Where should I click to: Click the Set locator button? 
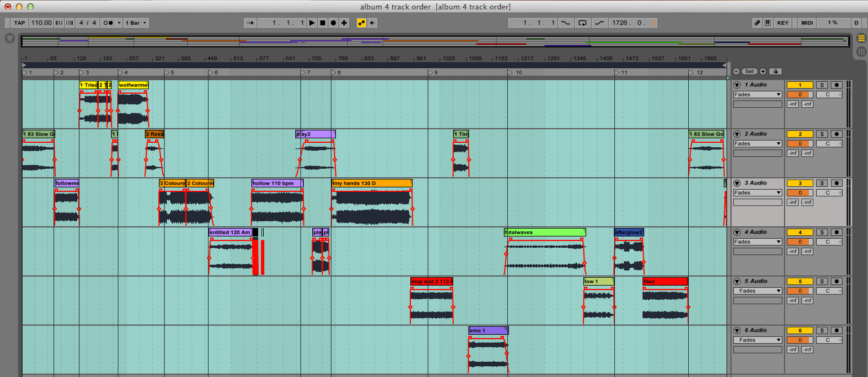pyautogui.click(x=750, y=71)
